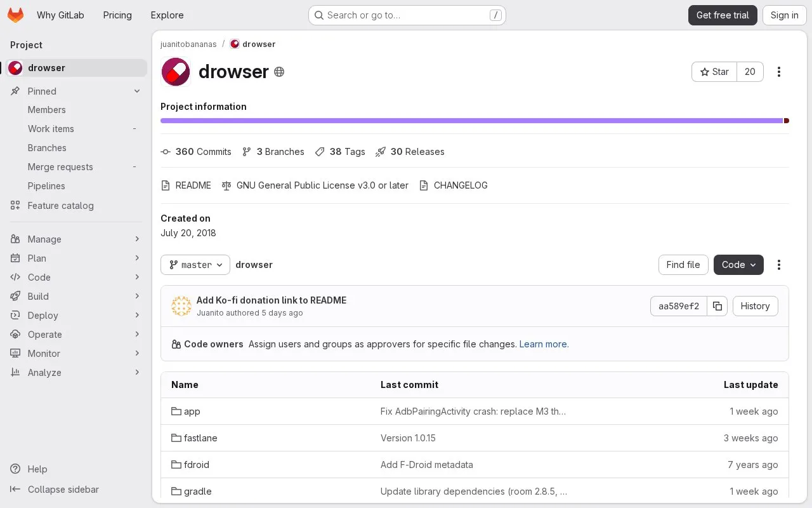Viewport: 812px width, 508px height.
Task: Click the Operate icon in sidebar
Action: pos(15,335)
